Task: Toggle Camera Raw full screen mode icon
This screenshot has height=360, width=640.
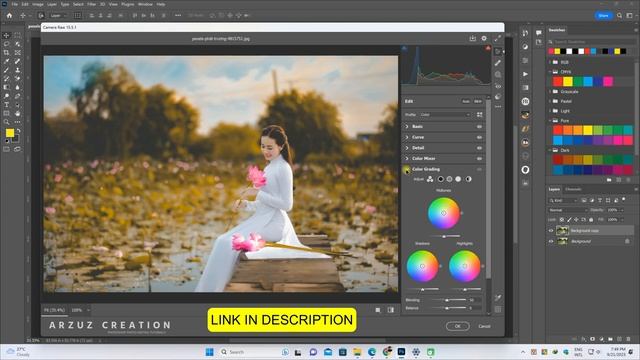Action: click(498, 38)
